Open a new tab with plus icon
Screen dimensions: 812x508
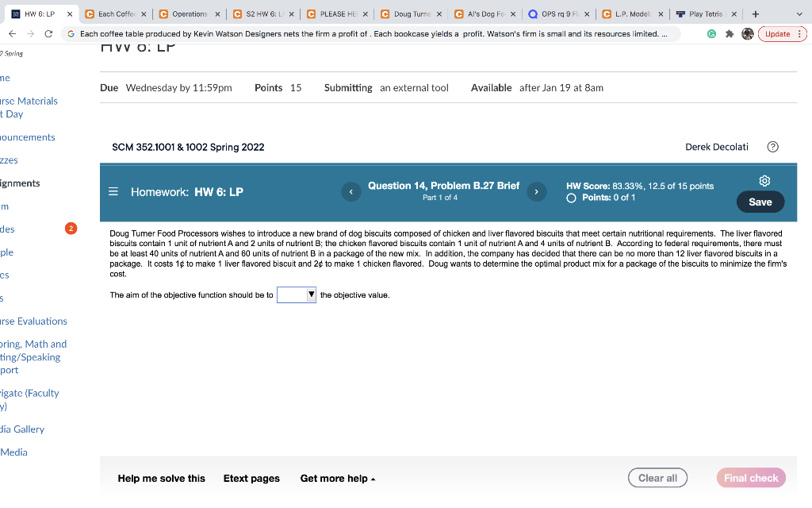pyautogui.click(x=756, y=14)
